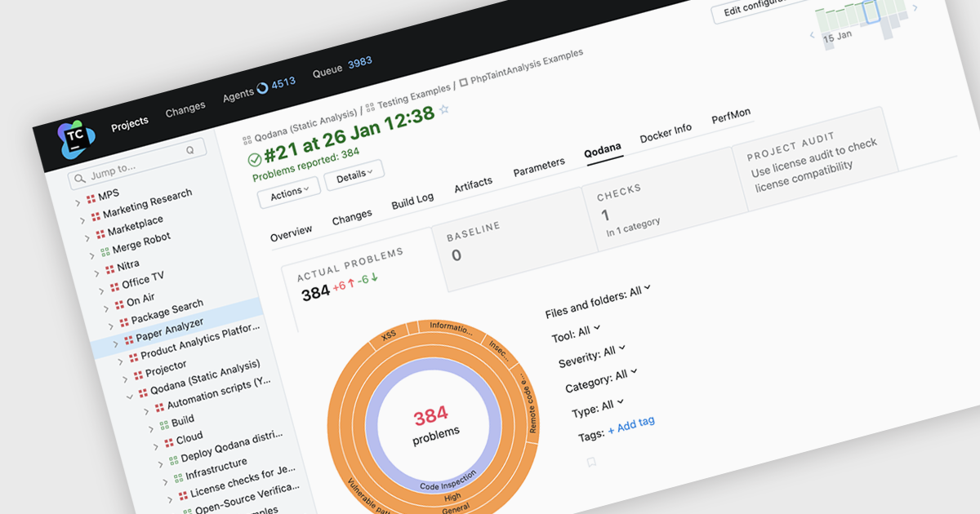980x514 pixels.
Task: Click the + Add tag link
Action: (x=631, y=424)
